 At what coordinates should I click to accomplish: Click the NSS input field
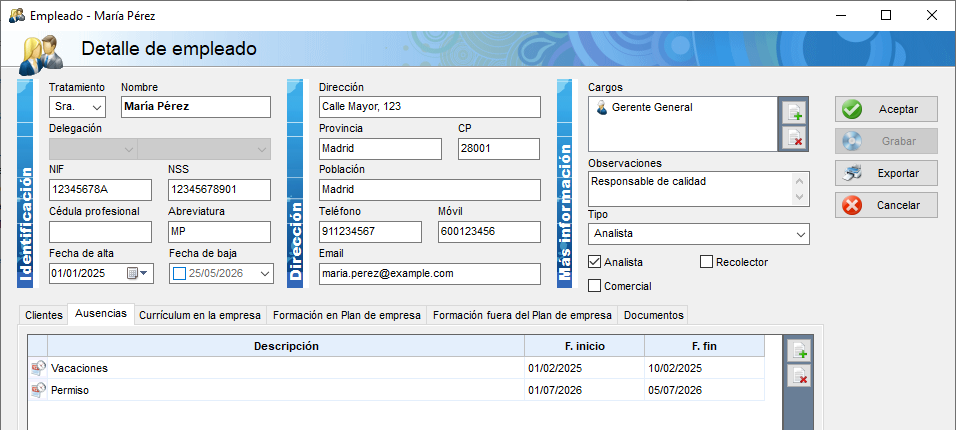click(219, 190)
